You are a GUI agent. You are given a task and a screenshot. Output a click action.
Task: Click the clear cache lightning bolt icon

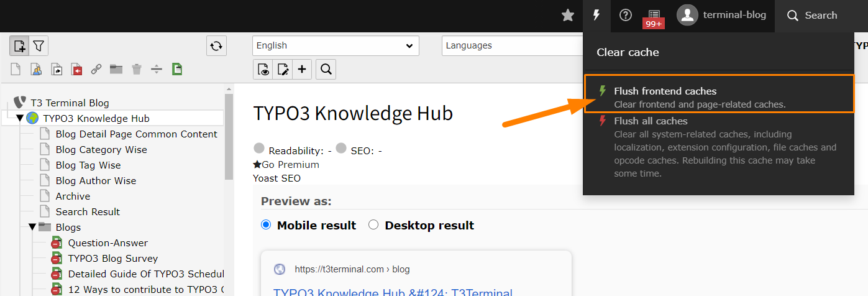[596, 16]
